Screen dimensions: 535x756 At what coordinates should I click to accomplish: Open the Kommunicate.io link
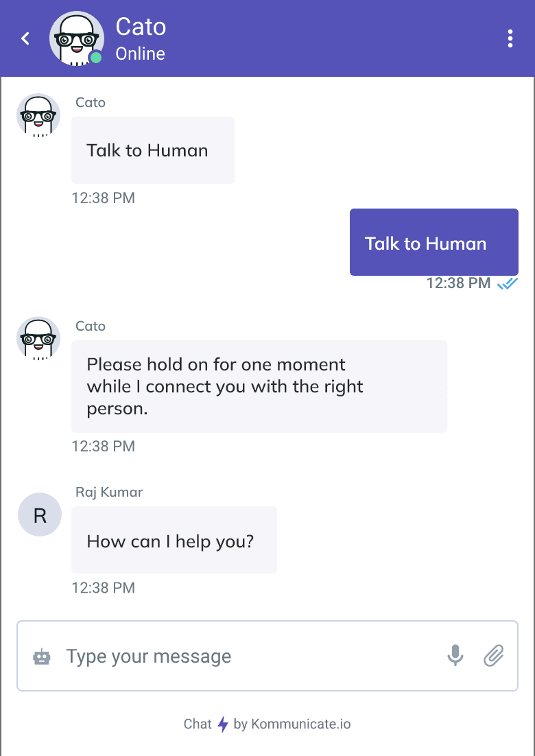tap(302, 724)
